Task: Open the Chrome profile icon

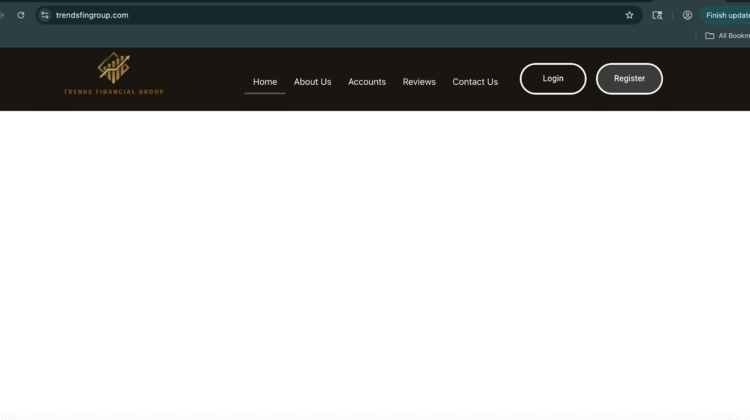Action: (x=687, y=15)
